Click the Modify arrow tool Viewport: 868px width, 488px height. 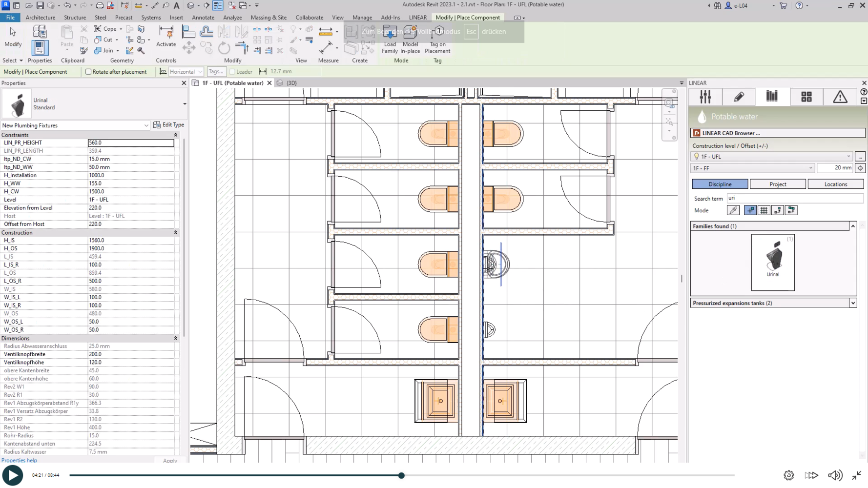(x=13, y=32)
